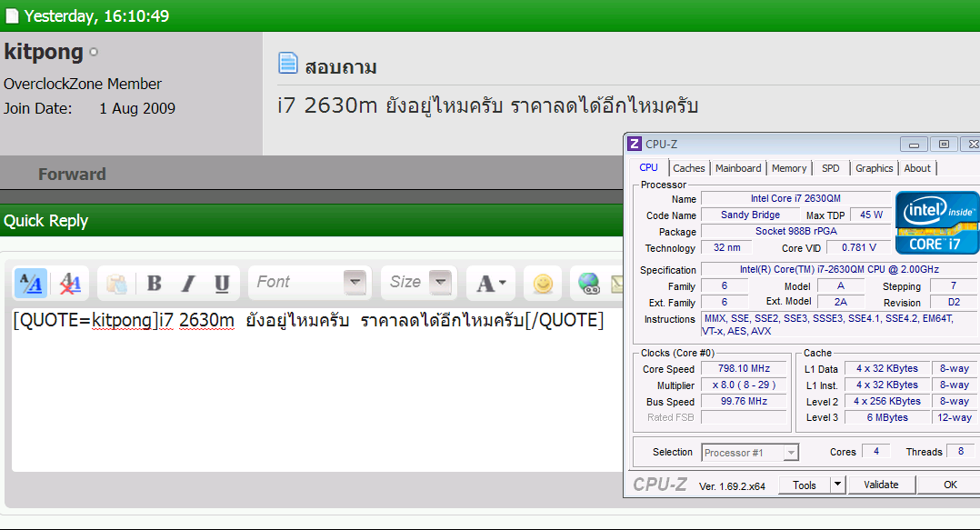Switch to the Graphics tab

pyautogui.click(x=874, y=168)
